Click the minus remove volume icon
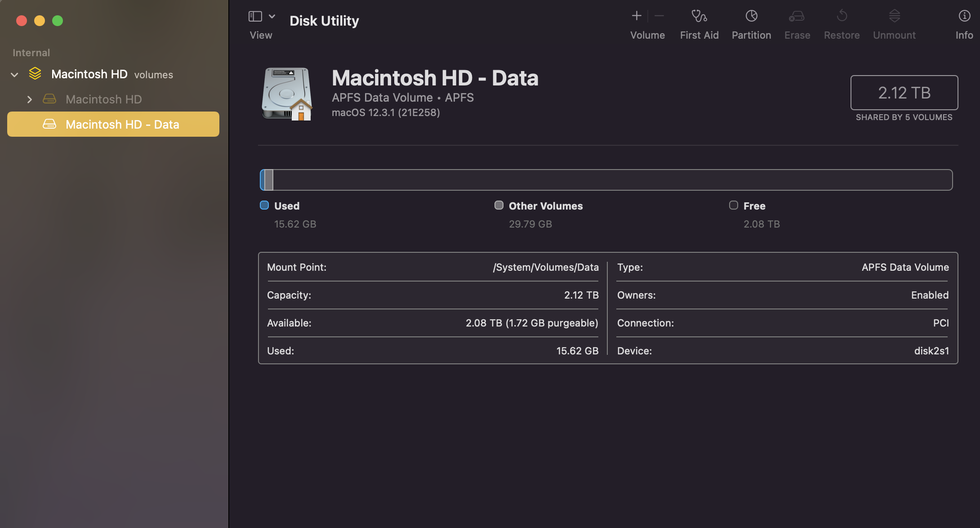 (x=659, y=16)
